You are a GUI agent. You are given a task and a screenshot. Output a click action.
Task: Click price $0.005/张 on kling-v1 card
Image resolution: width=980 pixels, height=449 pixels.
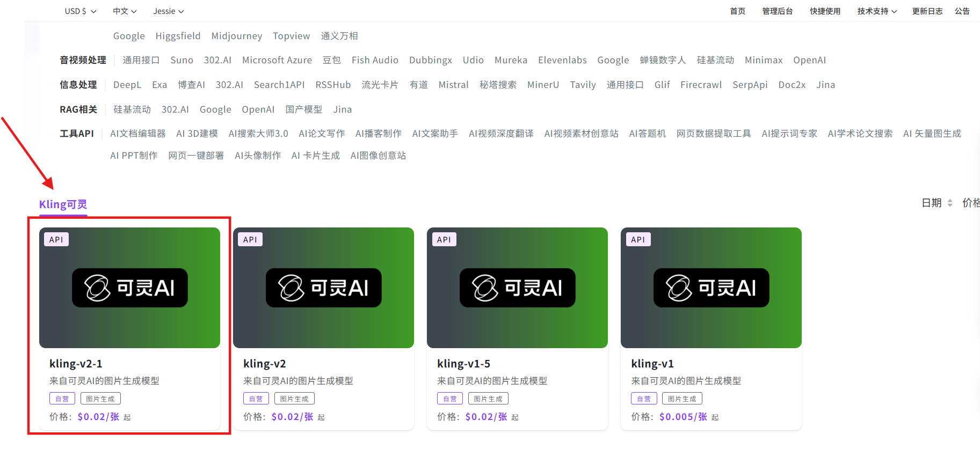click(683, 417)
